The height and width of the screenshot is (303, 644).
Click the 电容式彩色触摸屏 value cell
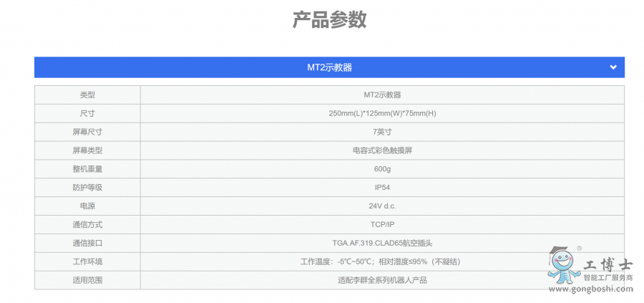click(382, 150)
